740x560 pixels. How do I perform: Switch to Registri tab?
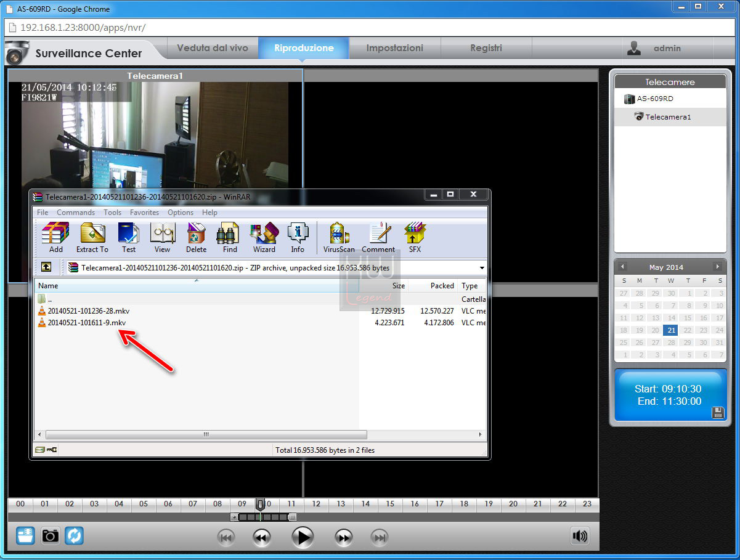point(486,48)
